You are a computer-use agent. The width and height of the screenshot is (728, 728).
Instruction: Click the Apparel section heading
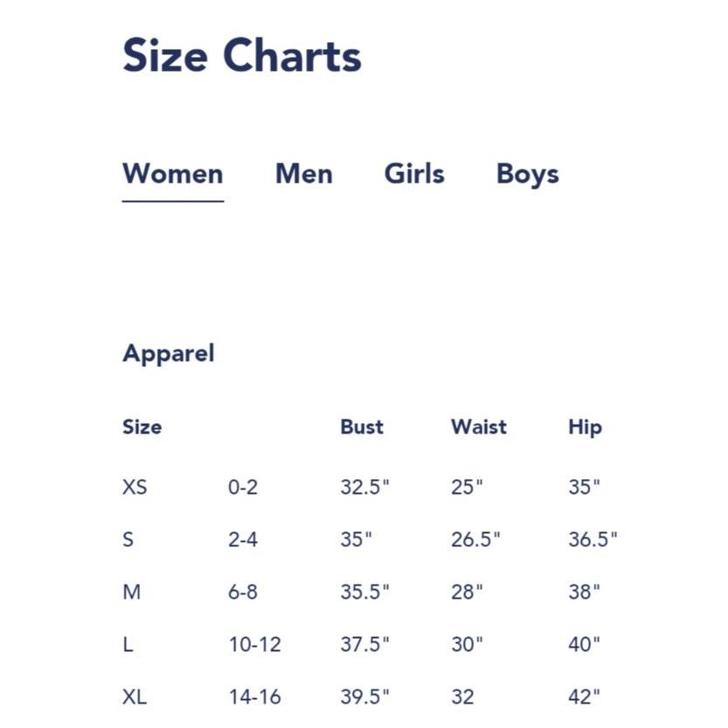pyautogui.click(x=169, y=354)
